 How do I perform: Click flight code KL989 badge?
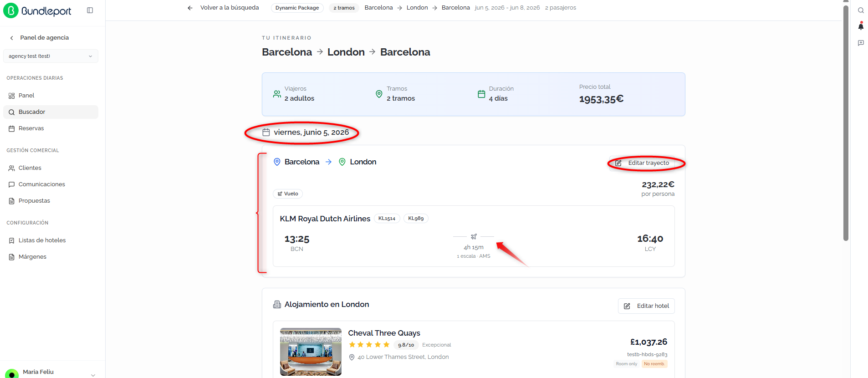pos(416,219)
